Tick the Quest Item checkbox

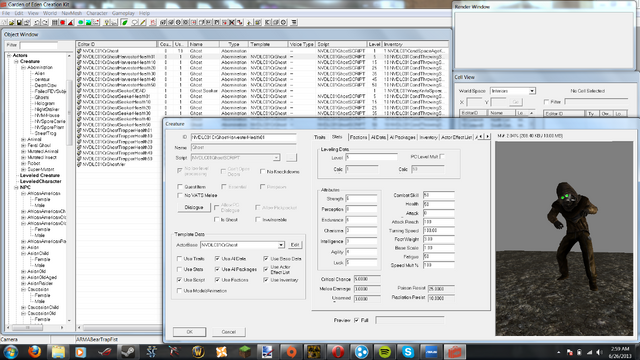[180, 187]
